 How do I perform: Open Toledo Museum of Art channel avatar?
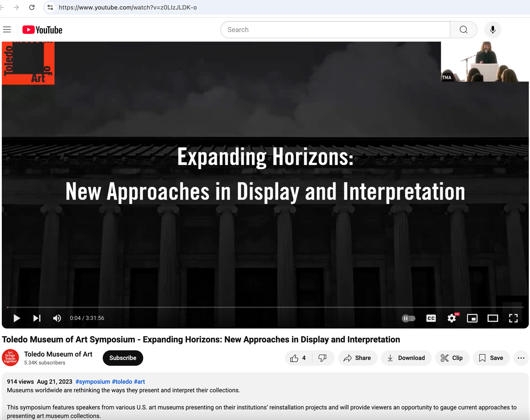10,358
